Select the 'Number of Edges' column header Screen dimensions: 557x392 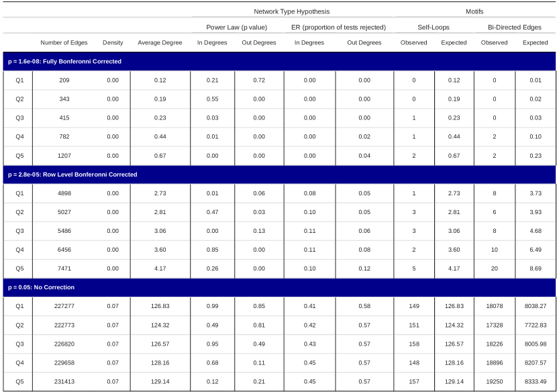click(64, 43)
